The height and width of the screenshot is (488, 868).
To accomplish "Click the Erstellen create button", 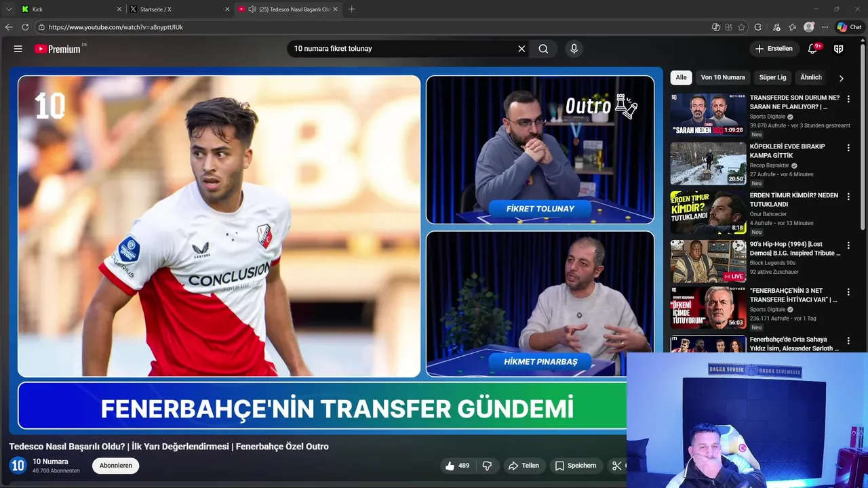I will click(x=774, y=49).
